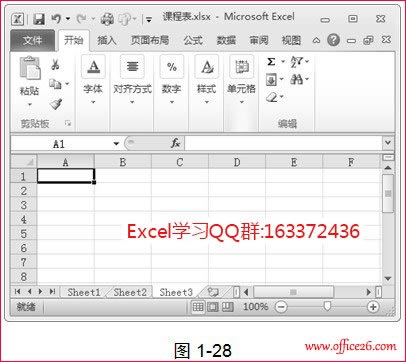Open the 单元格 cells group
This screenshot has width=406, height=362.
[241, 80]
